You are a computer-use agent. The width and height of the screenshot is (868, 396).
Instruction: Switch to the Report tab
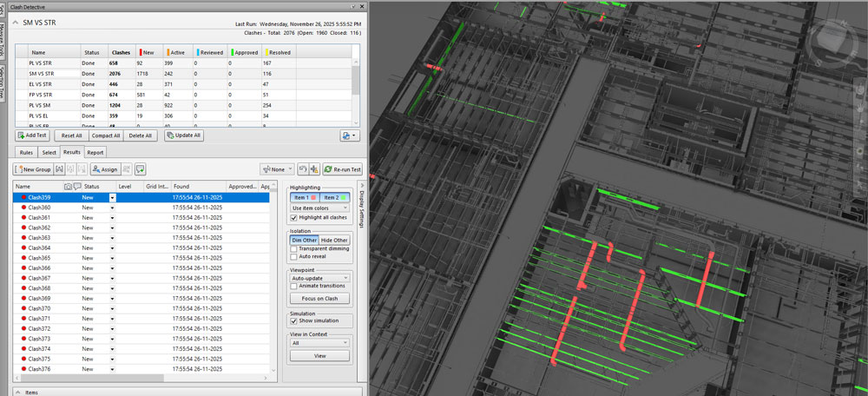tap(95, 152)
